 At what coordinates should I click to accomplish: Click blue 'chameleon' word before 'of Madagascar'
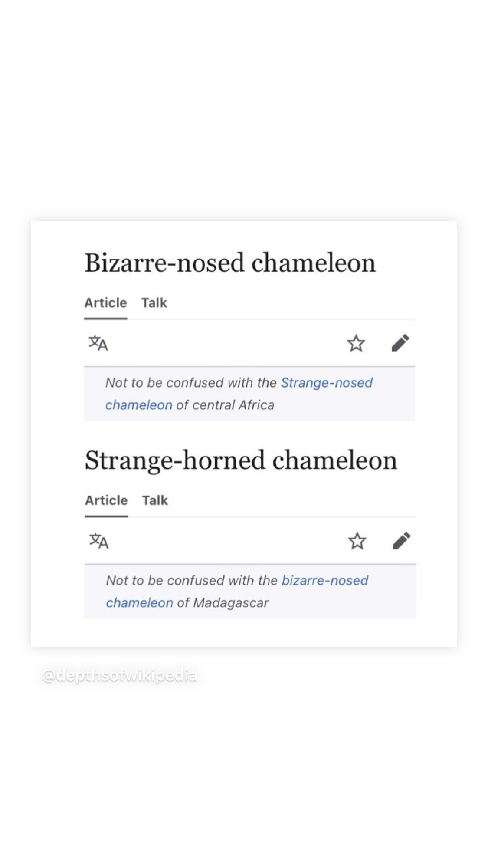pos(139,603)
